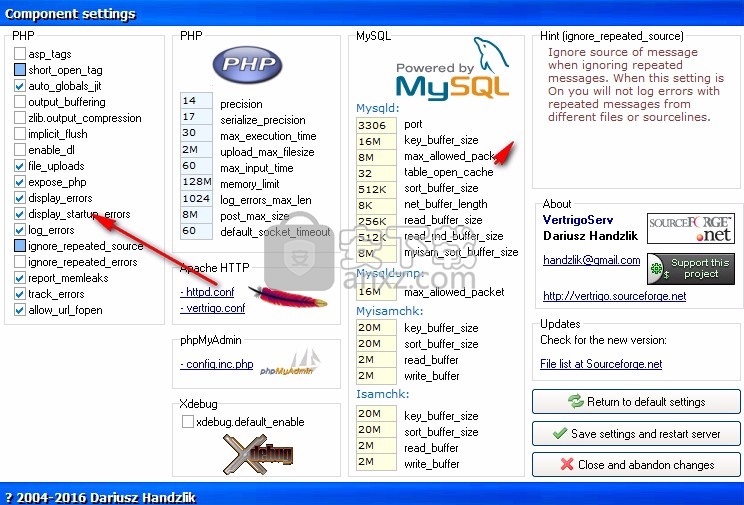Edit Mysqld max_allowed_packet 8M field
Image resolution: width=744 pixels, height=505 pixels.
tap(376, 158)
